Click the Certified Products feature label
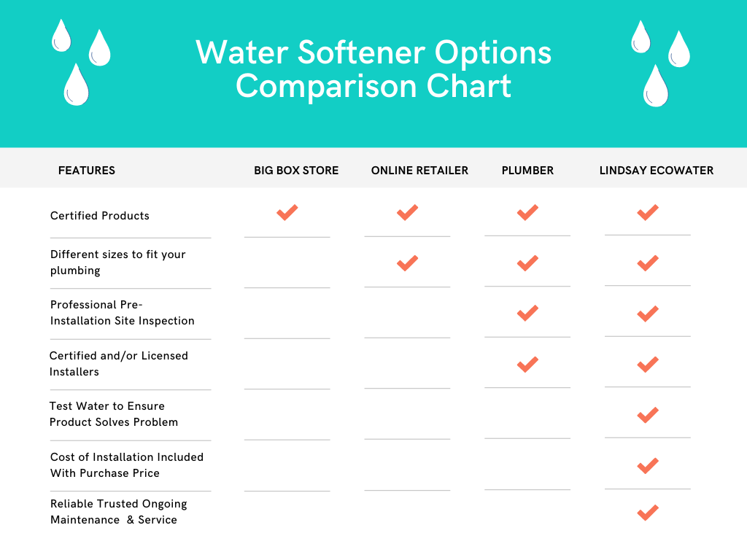The width and height of the screenshot is (747, 560). click(99, 216)
